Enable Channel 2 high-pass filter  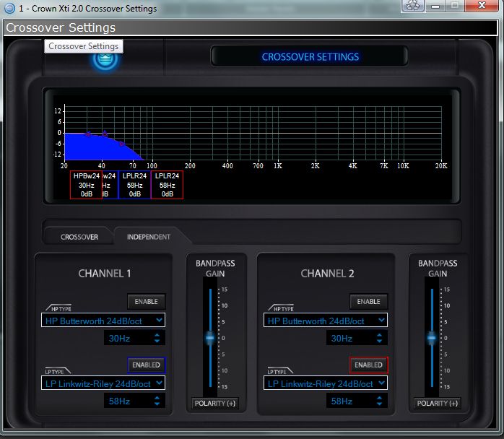[368, 301]
